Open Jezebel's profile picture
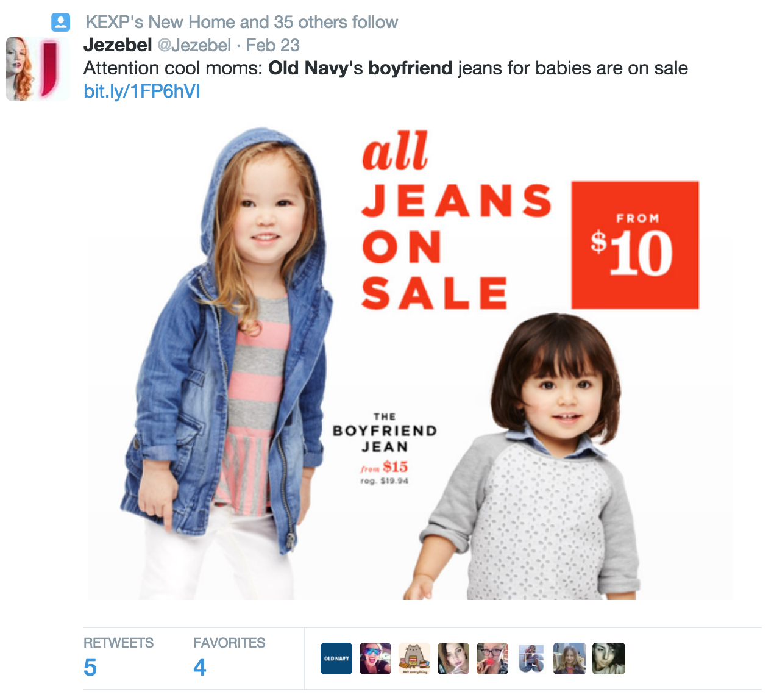 click(38, 68)
